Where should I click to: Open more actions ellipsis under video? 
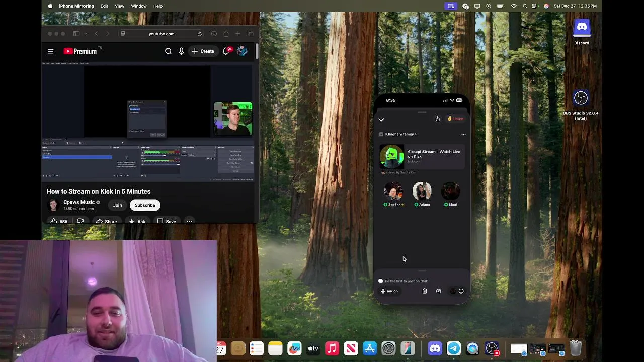click(x=190, y=222)
